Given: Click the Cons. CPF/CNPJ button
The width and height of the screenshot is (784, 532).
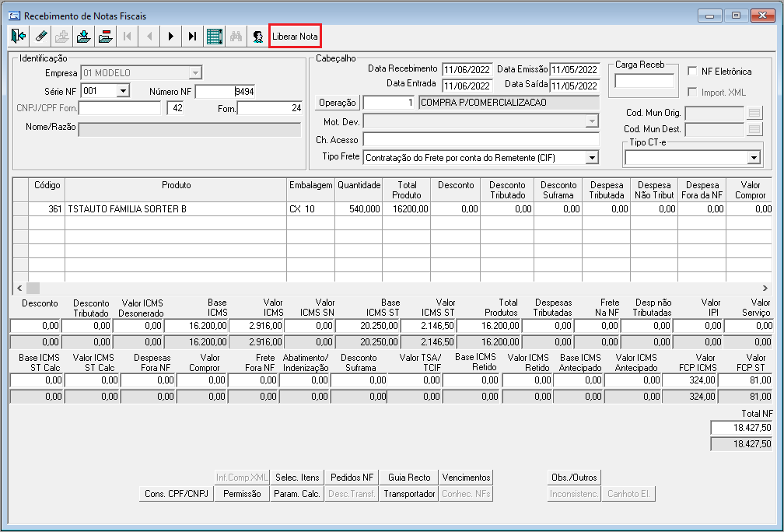Looking at the screenshot, I should [x=177, y=494].
